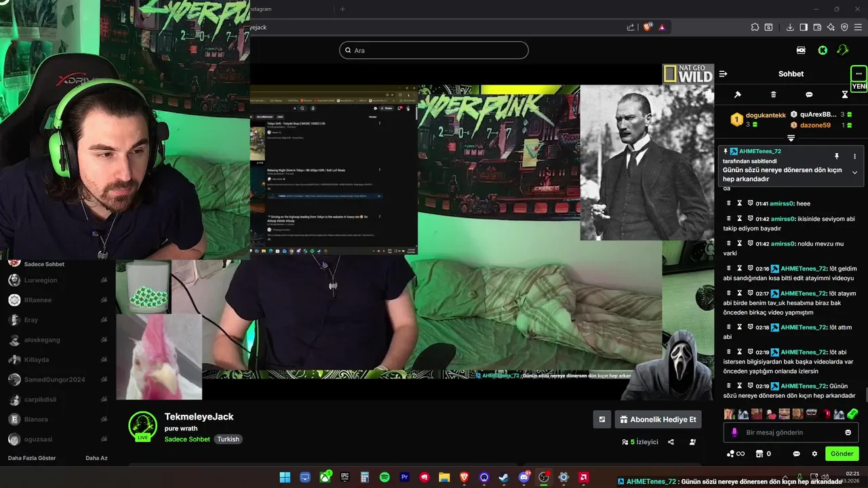The height and width of the screenshot is (488, 868).
Task: Click the trash icon in chat toolbar
Action: pyautogui.click(x=774, y=95)
